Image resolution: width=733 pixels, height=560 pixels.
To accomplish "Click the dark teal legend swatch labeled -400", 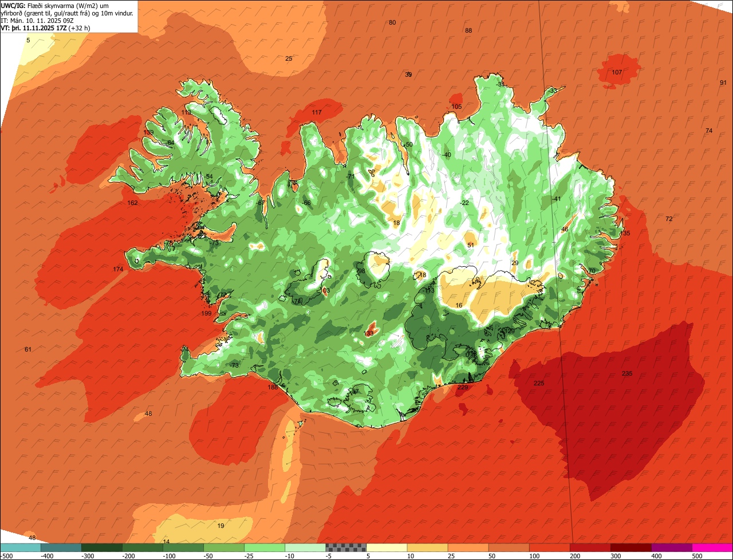I will [x=61, y=547].
